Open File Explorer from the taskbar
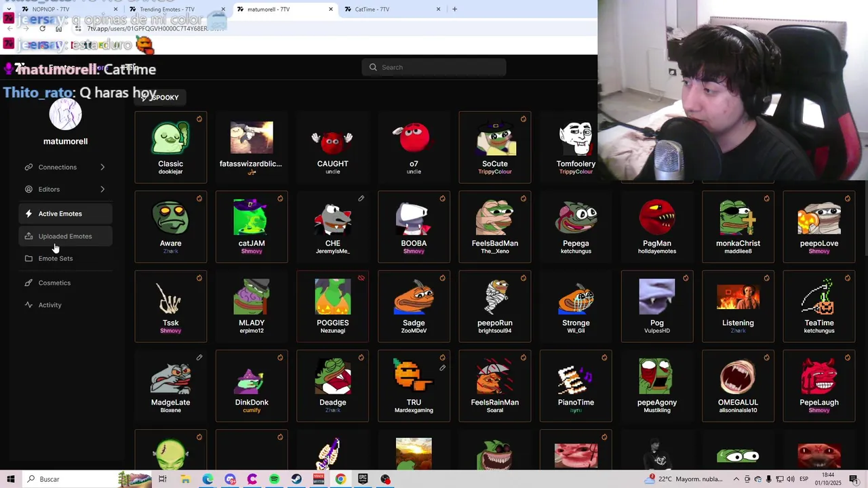This screenshot has width=868, height=488. [x=185, y=479]
